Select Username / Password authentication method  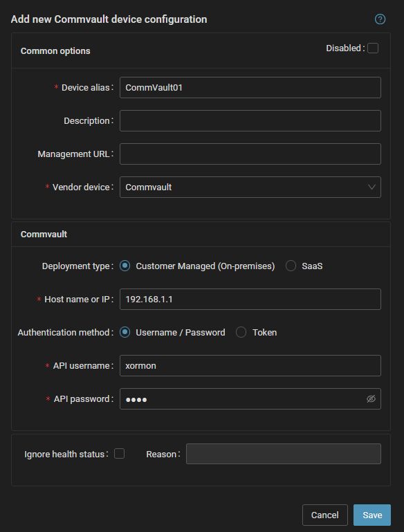pos(125,332)
